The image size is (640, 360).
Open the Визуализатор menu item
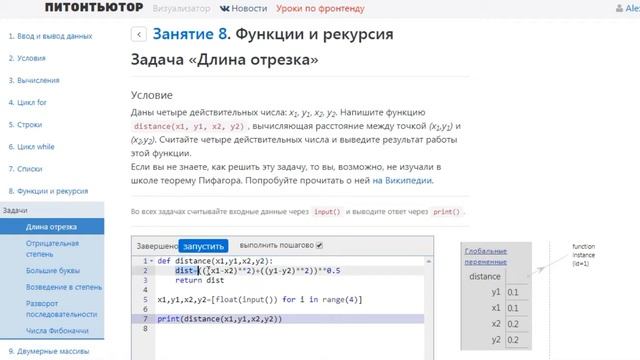(x=182, y=8)
